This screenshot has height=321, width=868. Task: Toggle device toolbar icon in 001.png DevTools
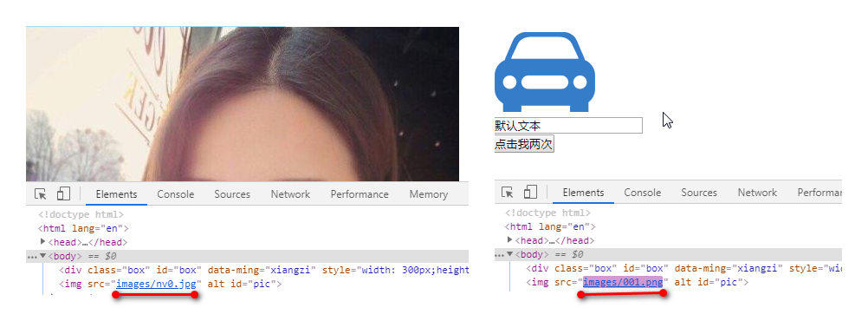point(530,192)
